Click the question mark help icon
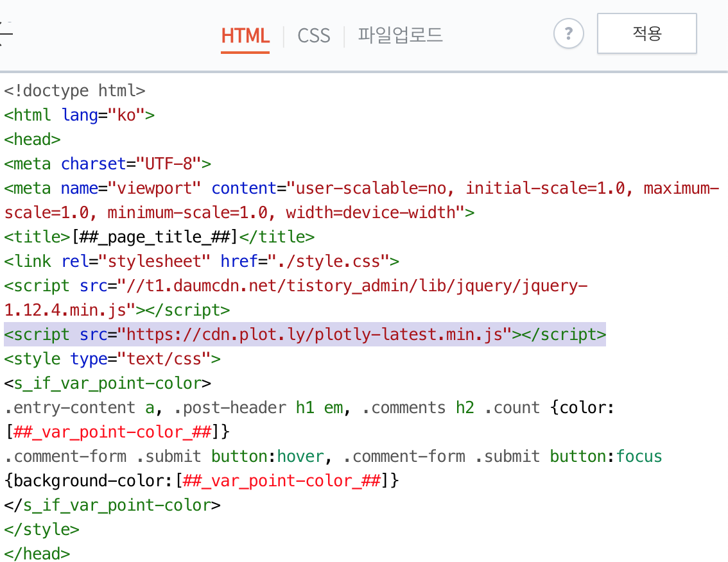This screenshot has width=728, height=562. (x=568, y=33)
